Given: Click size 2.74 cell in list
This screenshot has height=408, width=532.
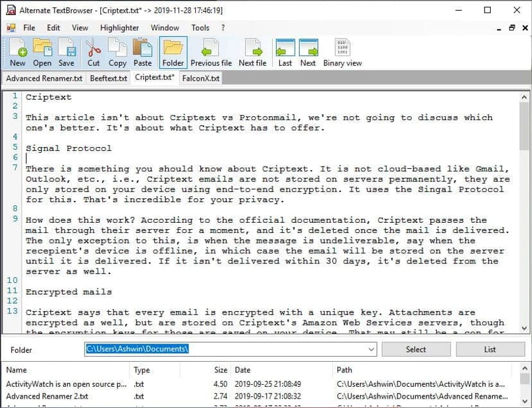Looking at the screenshot, I should point(220,396).
